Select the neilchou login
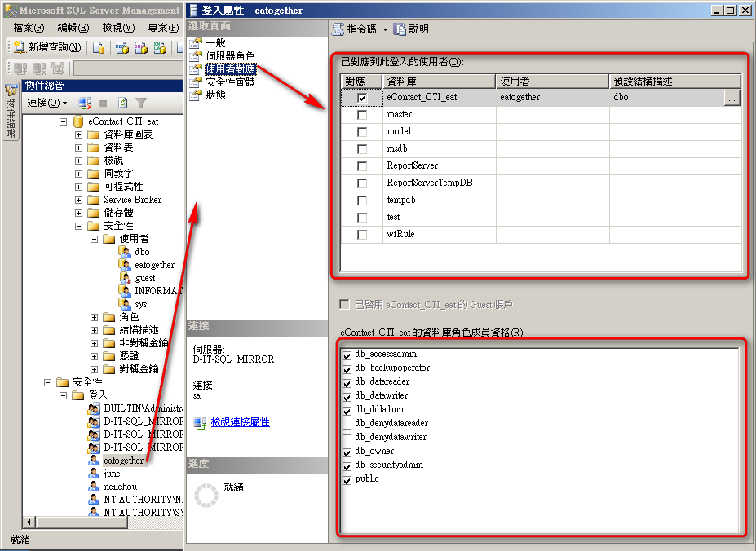The width and height of the screenshot is (756, 551). pos(120,487)
